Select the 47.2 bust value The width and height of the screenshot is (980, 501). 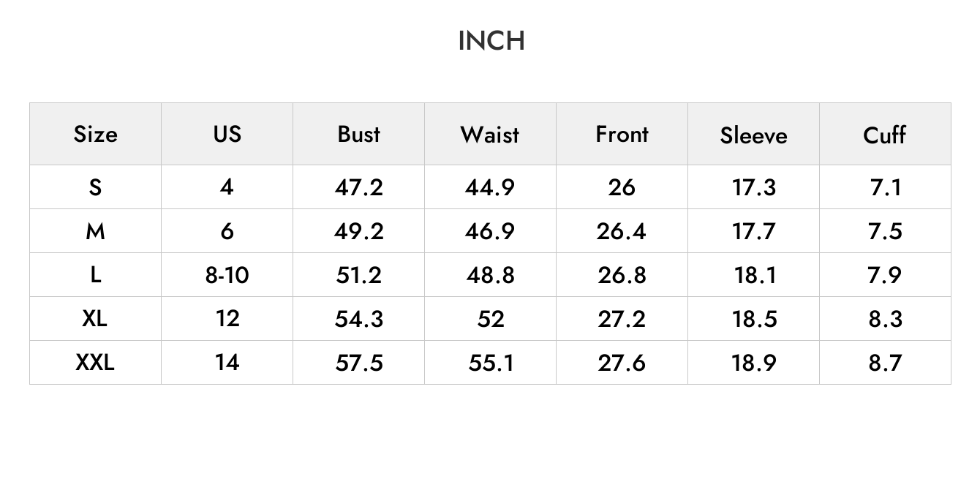coord(358,187)
